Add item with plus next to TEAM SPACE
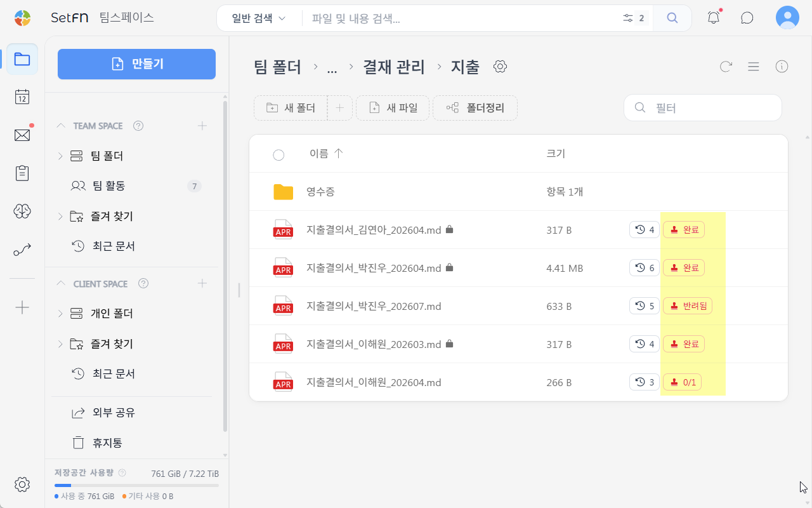This screenshot has width=812, height=508. pyautogui.click(x=202, y=126)
